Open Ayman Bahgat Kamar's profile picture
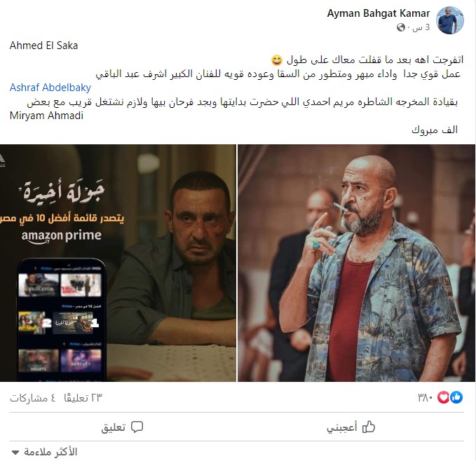476x461 pixels. (x=449, y=20)
